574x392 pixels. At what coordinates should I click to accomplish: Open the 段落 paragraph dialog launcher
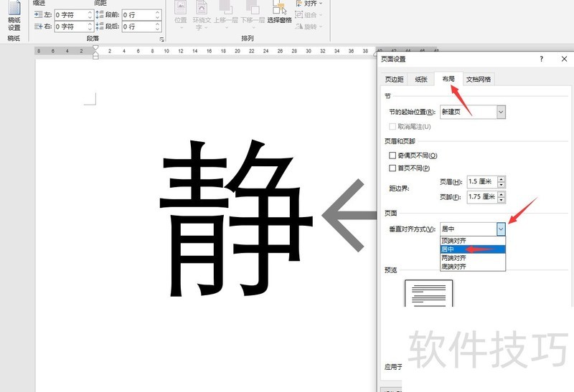(161, 39)
